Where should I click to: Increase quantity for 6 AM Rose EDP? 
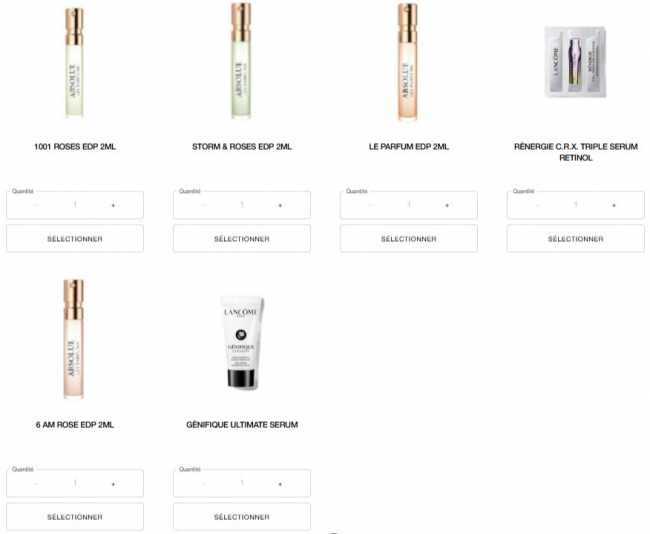point(113,484)
